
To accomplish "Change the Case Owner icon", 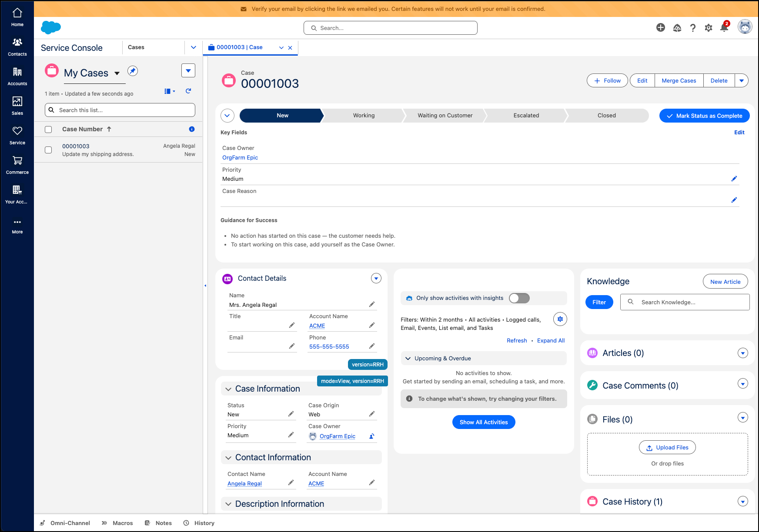I will (372, 436).
